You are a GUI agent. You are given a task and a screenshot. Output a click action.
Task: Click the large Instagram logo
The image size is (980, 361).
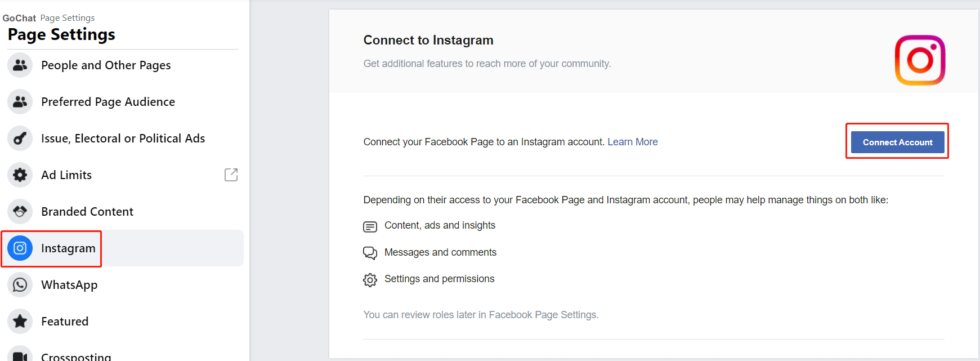[920, 60]
